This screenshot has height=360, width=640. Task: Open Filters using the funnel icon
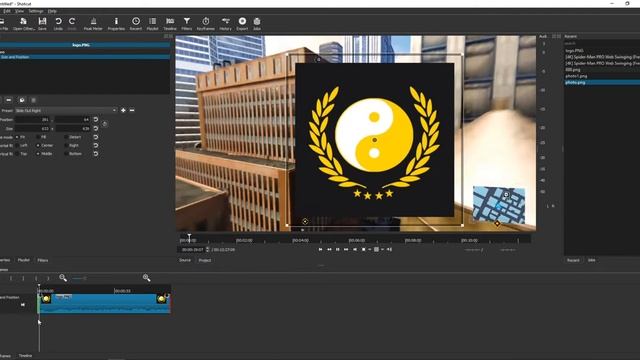(187, 24)
